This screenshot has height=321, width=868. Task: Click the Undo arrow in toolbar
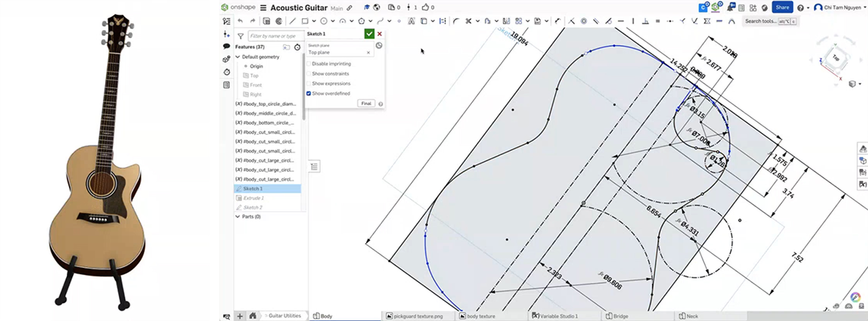pos(240,21)
